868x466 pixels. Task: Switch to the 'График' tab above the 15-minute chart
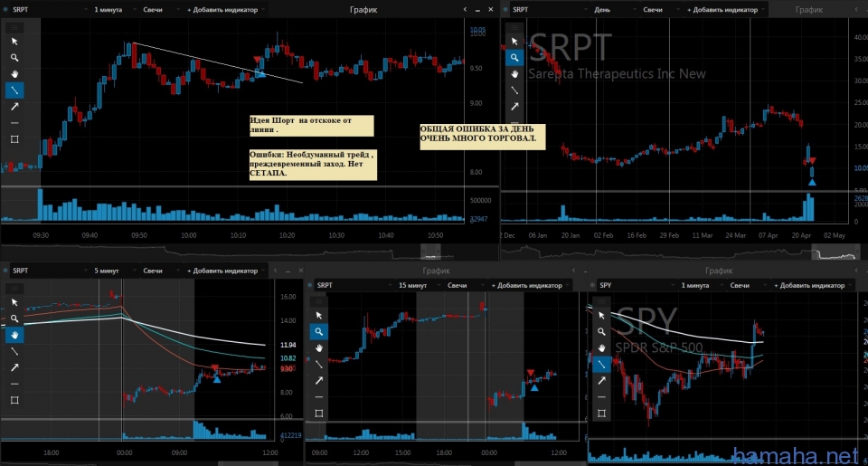[436, 271]
